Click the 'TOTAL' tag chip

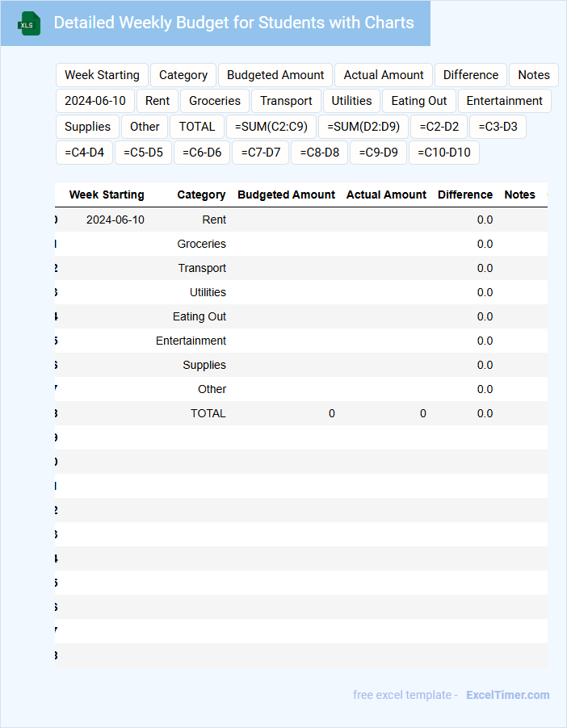[197, 127]
